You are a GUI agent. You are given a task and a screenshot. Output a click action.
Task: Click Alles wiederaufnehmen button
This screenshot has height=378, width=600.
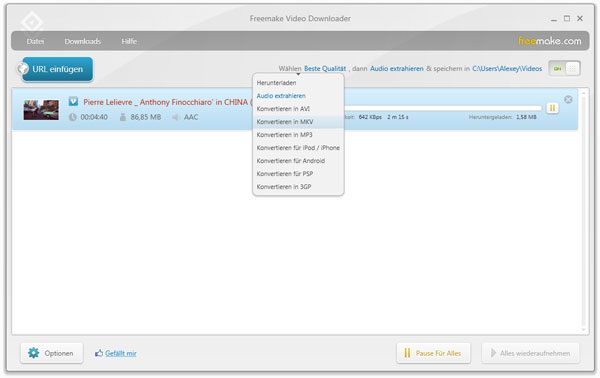530,353
